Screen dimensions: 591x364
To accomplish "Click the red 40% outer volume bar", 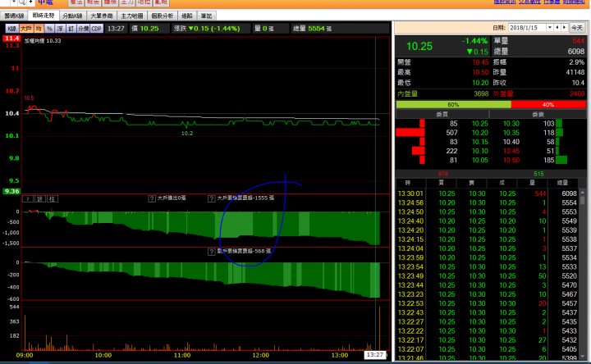I will pyautogui.click(x=548, y=105).
